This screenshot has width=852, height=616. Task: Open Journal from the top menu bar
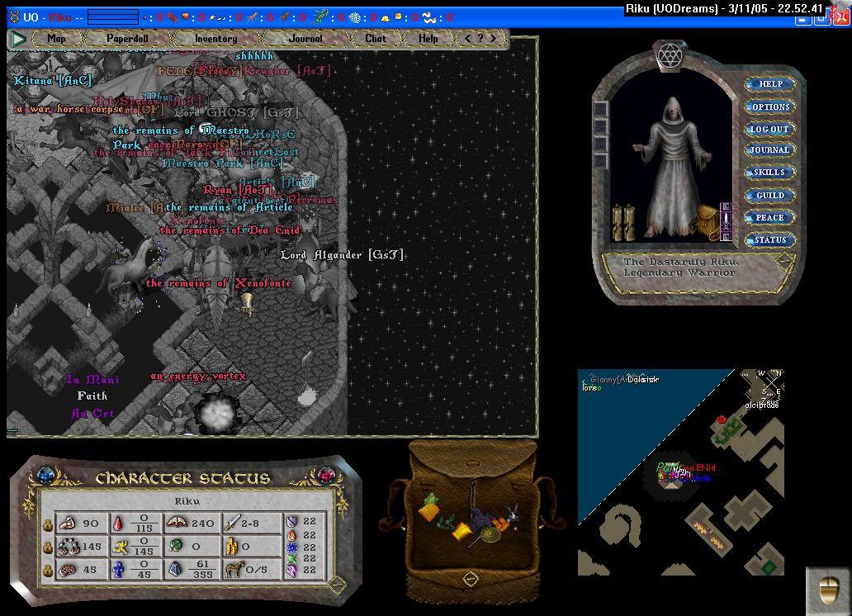[x=305, y=39]
